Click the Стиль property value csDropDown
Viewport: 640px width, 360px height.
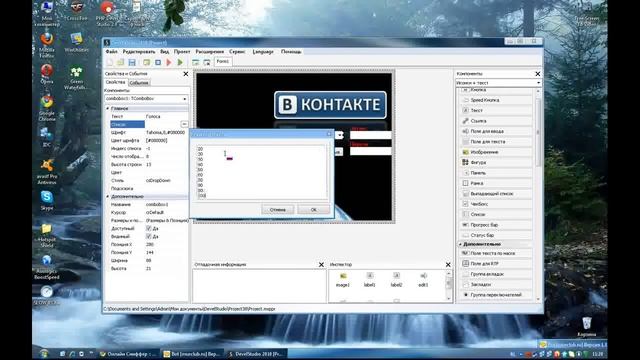[167, 180]
